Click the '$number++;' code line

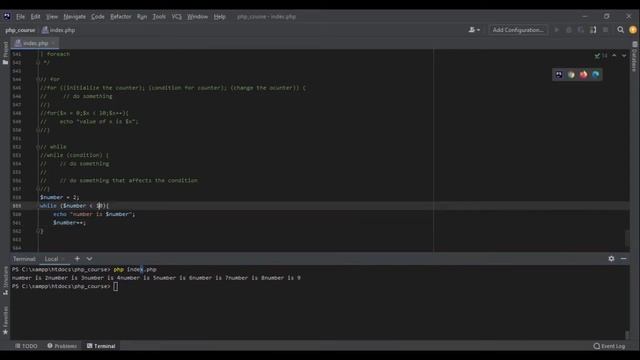coord(69,222)
